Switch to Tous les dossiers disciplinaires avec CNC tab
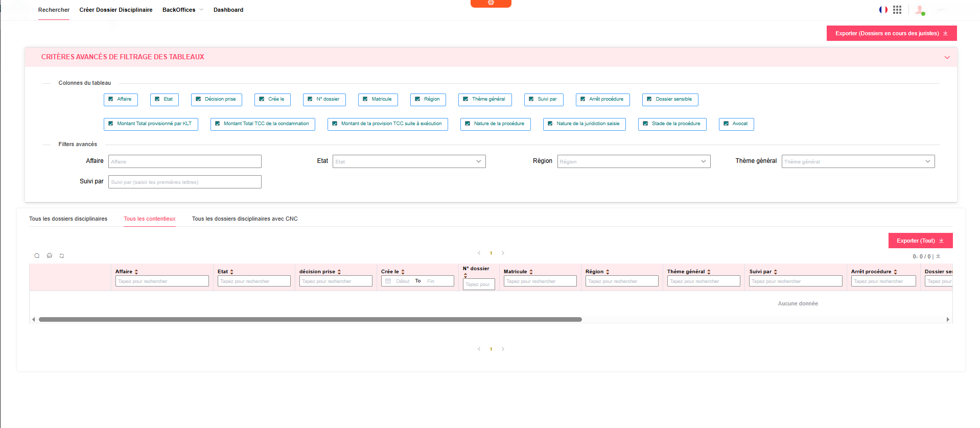The width and height of the screenshot is (980, 428). (x=245, y=219)
